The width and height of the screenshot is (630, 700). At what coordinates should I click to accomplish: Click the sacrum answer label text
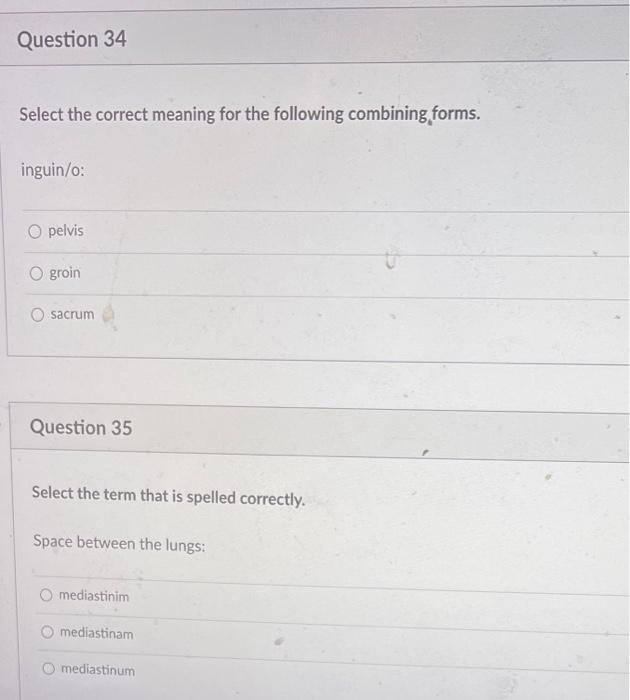tap(72, 314)
